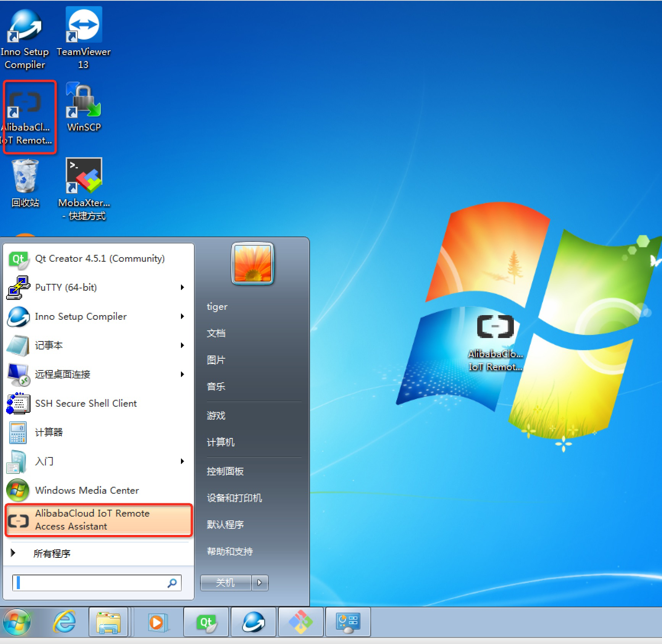
Task: Open the Recycle Bin (回收站)
Action: [x=25, y=184]
